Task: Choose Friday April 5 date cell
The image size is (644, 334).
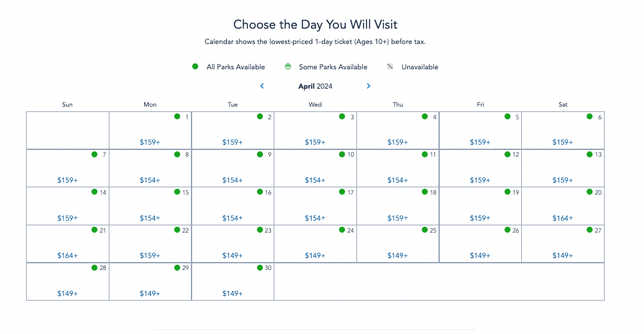Action: coord(480,129)
